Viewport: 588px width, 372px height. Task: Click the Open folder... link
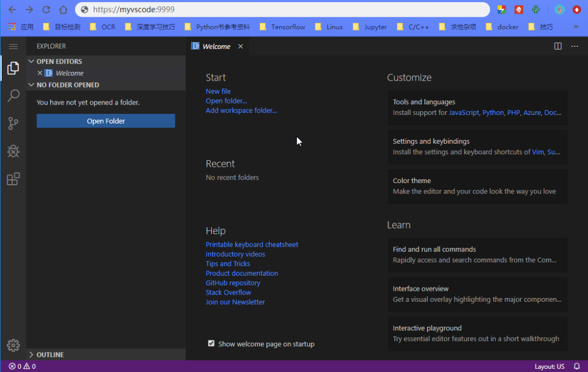226,101
